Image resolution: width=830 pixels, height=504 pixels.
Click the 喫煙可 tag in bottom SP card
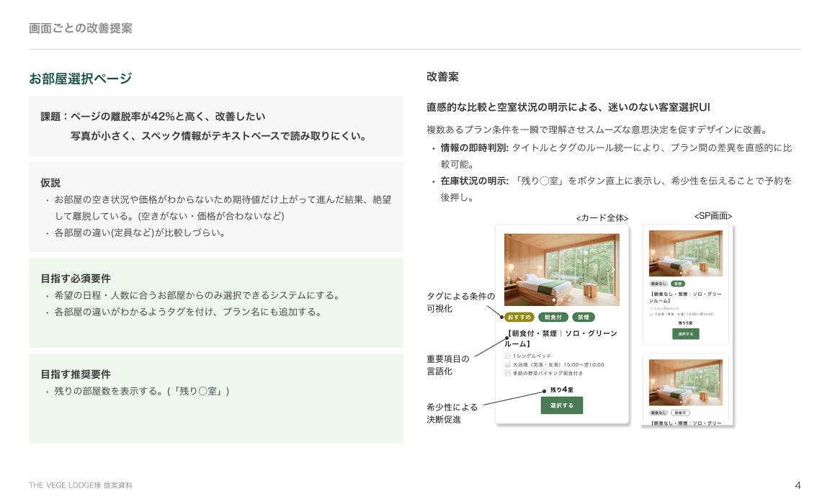680,413
